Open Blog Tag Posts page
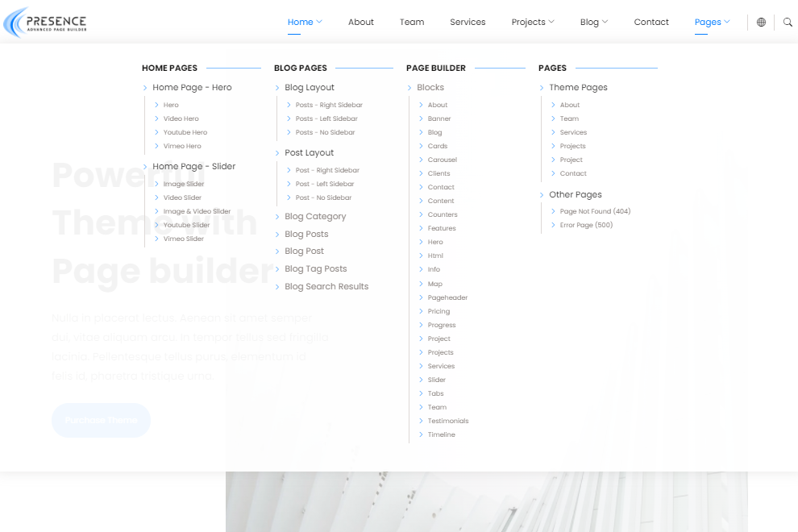 tap(315, 268)
